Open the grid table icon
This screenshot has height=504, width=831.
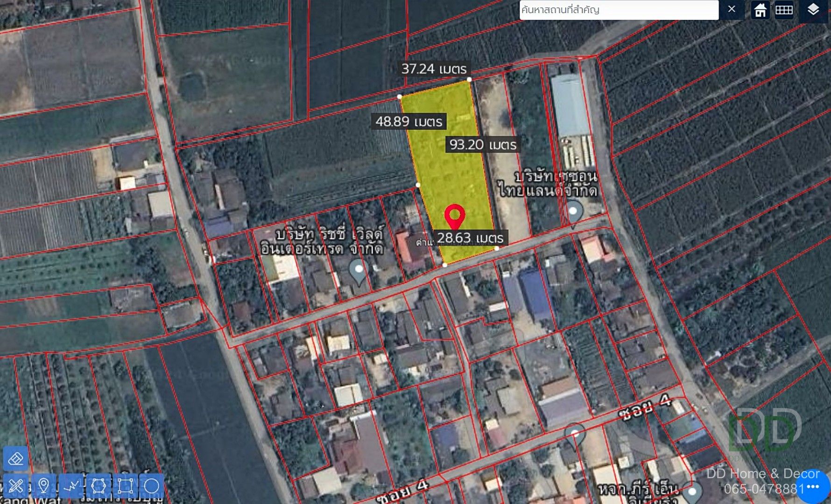click(x=784, y=10)
